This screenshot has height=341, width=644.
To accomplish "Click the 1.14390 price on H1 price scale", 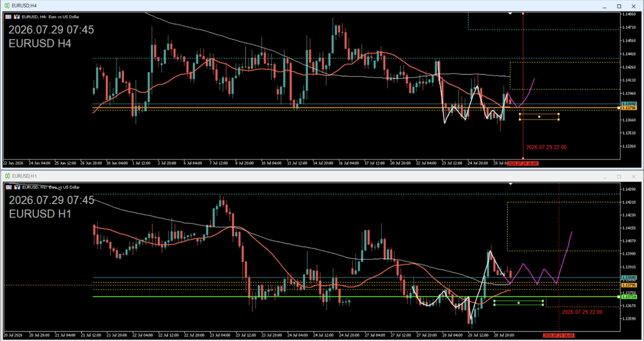I will tap(628, 189).
